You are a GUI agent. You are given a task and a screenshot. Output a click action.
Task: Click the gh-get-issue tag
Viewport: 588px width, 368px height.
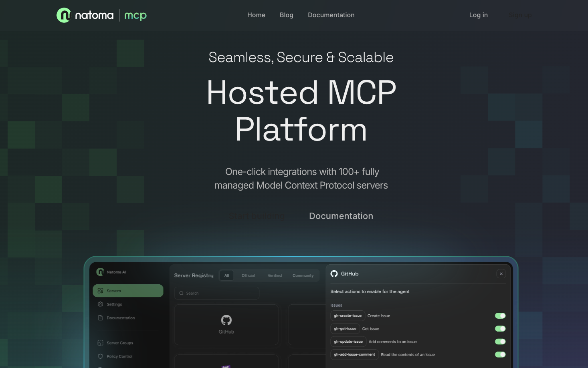345,329
